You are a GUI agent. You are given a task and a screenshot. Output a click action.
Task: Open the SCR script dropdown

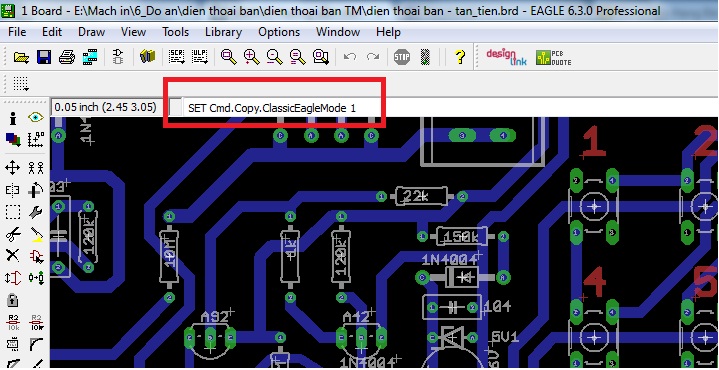point(177,57)
